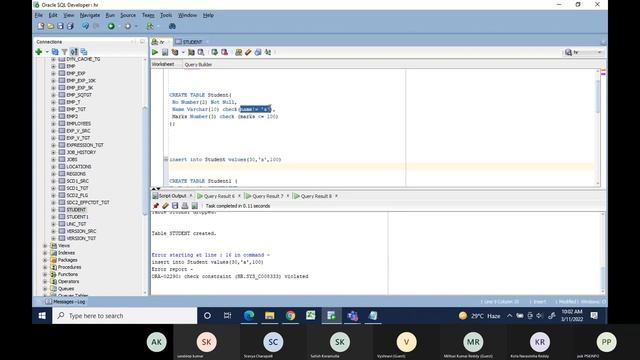Image resolution: width=640 pixels, height=360 pixels.
Task: Click the insert into Student statement in editor
Action: [x=225, y=160]
